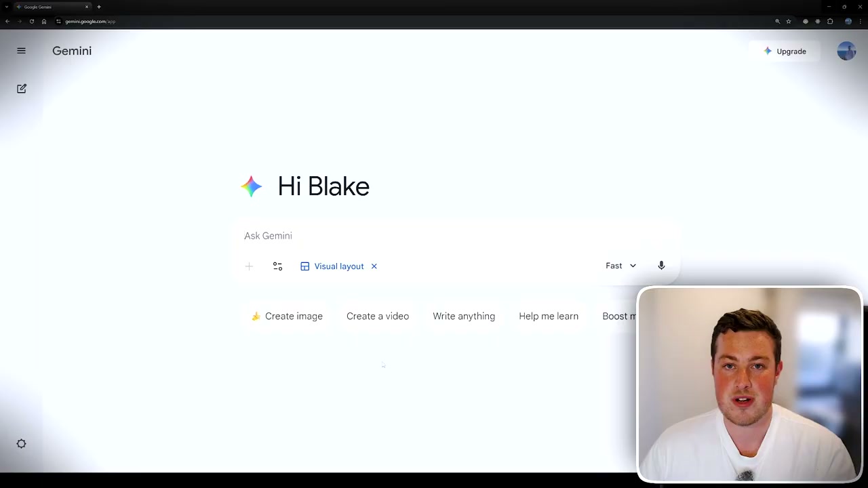Open the Fast model selector dropdown
This screenshot has width=868, height=488.
pyautogui.click(x=620, y=266)
